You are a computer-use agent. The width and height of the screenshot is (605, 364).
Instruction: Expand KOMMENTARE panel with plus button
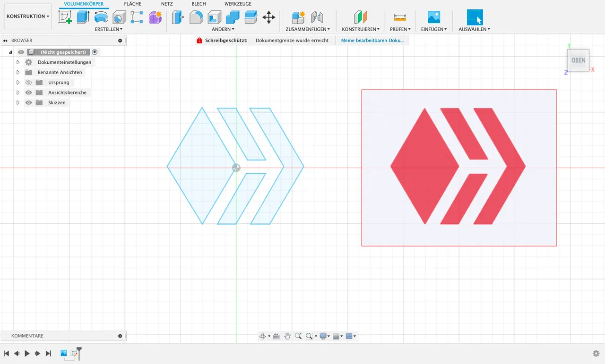point(120,336)
